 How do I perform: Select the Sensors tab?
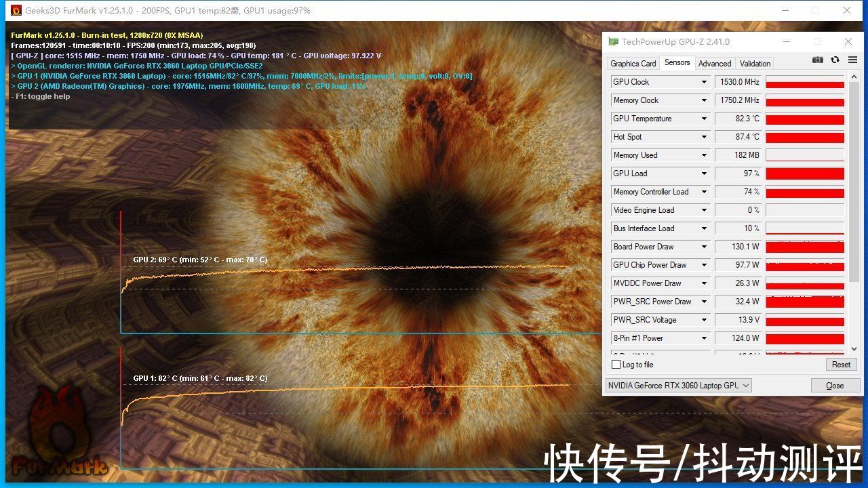pos(677,62)
